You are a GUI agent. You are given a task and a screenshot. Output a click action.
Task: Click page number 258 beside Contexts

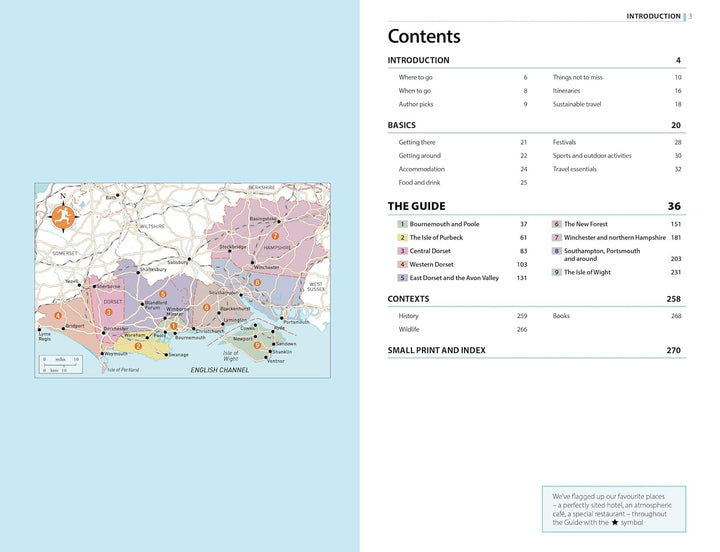coord(674,299)
